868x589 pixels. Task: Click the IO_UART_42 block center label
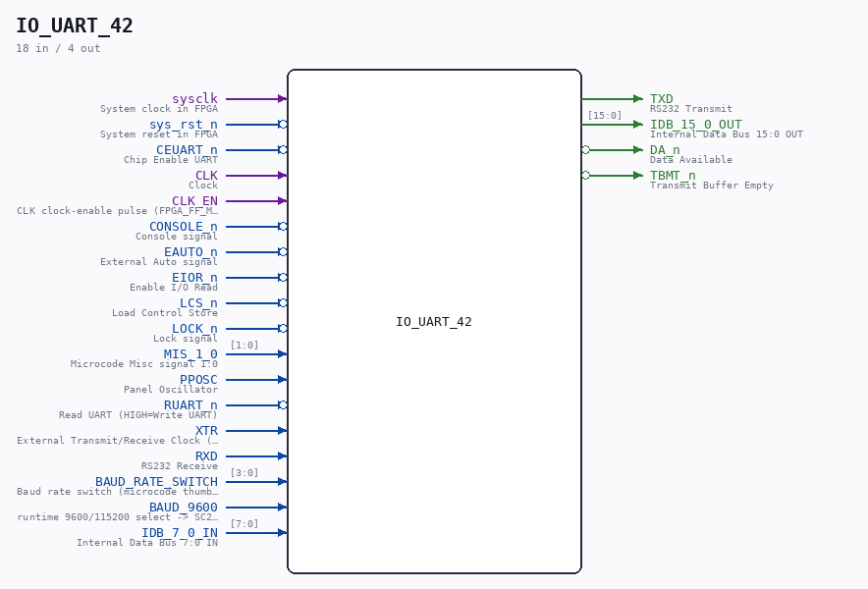[434, 322]
